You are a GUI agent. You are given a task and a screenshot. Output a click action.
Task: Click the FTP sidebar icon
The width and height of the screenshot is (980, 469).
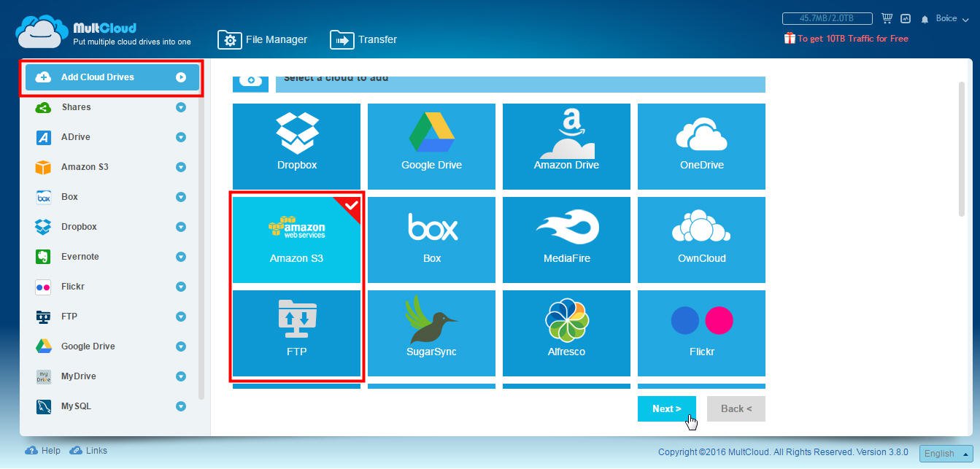click(x=43, y=317)
